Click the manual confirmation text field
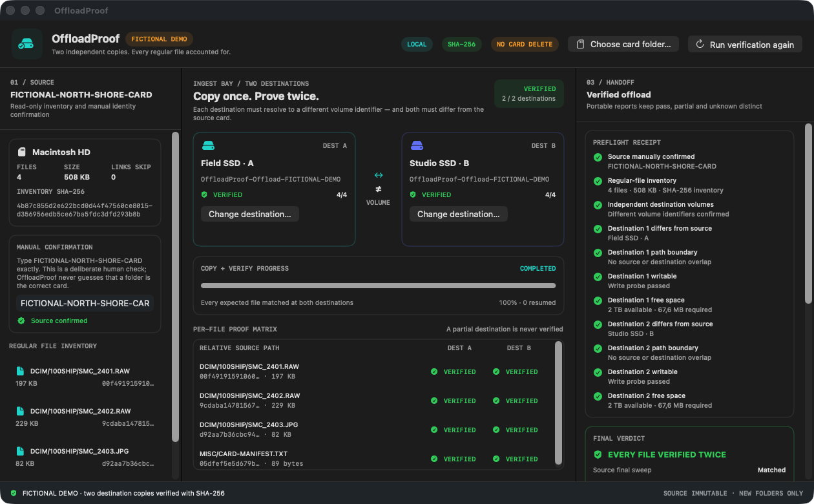Image resolution: width=814 pixels, height=504 pixels. click(x=85, y=303)
